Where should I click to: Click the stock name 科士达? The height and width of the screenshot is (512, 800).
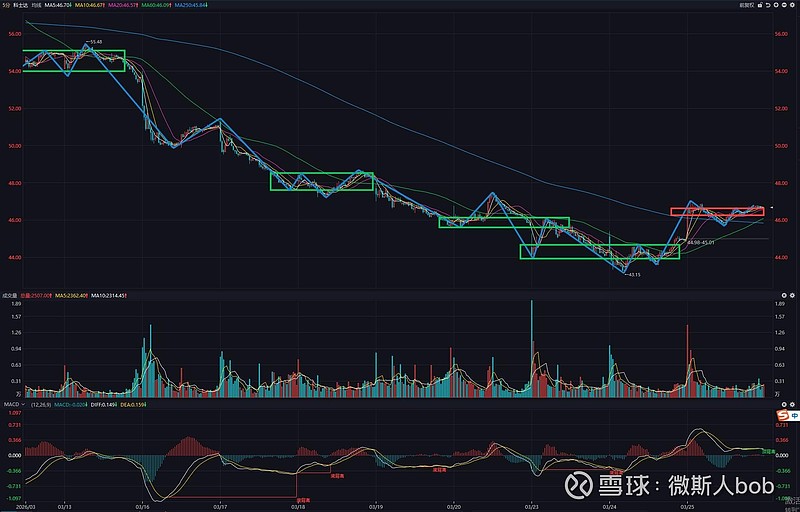click(20, 5)
